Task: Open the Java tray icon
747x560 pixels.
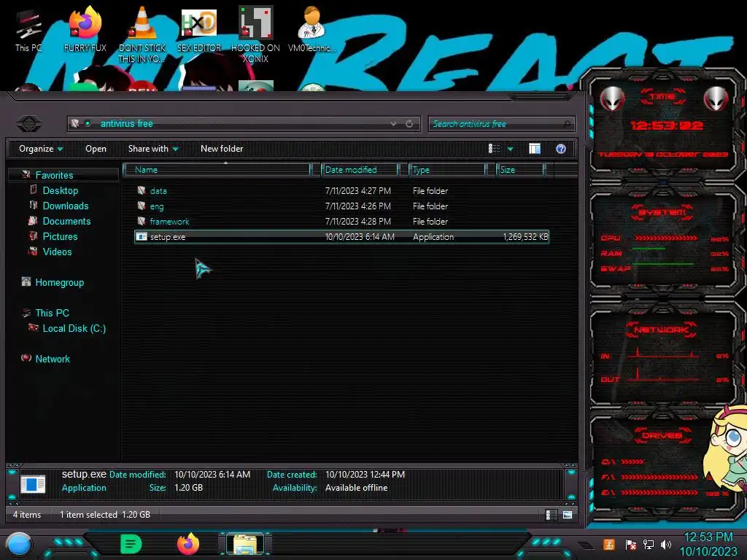Action: pos(609,544)
